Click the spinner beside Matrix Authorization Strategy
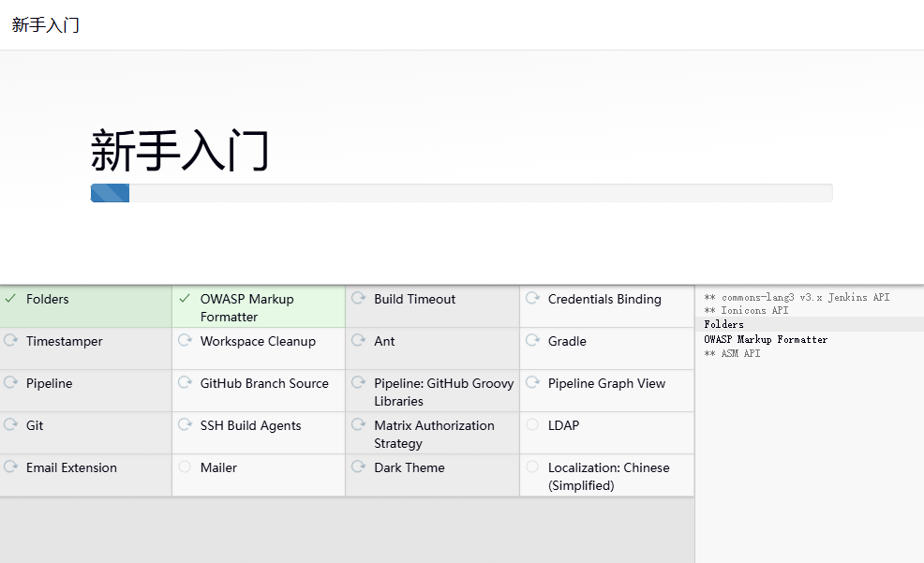 pos(358,424)
